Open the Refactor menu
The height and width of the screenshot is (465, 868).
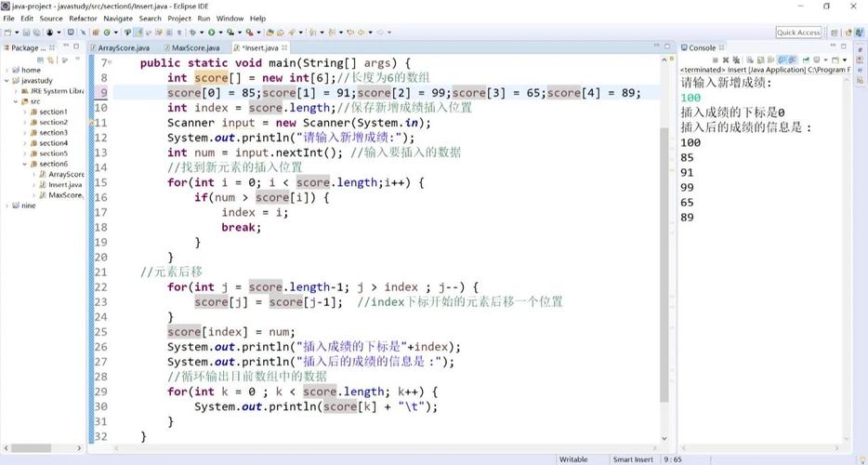point(83,19)
